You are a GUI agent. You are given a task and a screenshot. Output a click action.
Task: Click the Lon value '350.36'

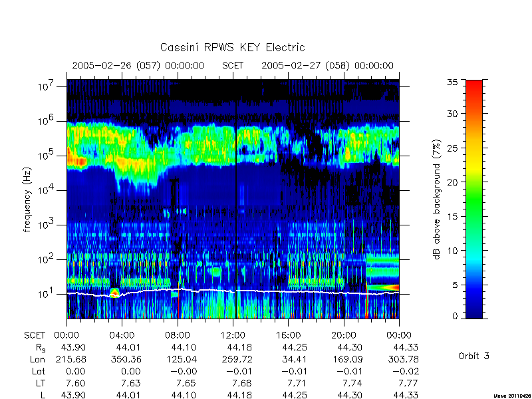pos(126,359)
